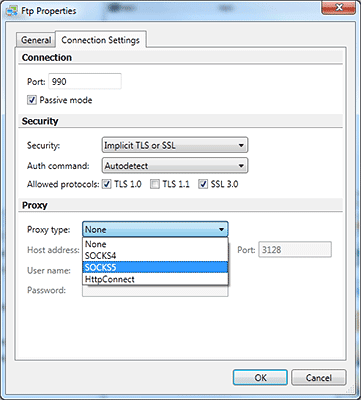
Task: Click the proxy Port field showing 3128
Action: (295, 250)
